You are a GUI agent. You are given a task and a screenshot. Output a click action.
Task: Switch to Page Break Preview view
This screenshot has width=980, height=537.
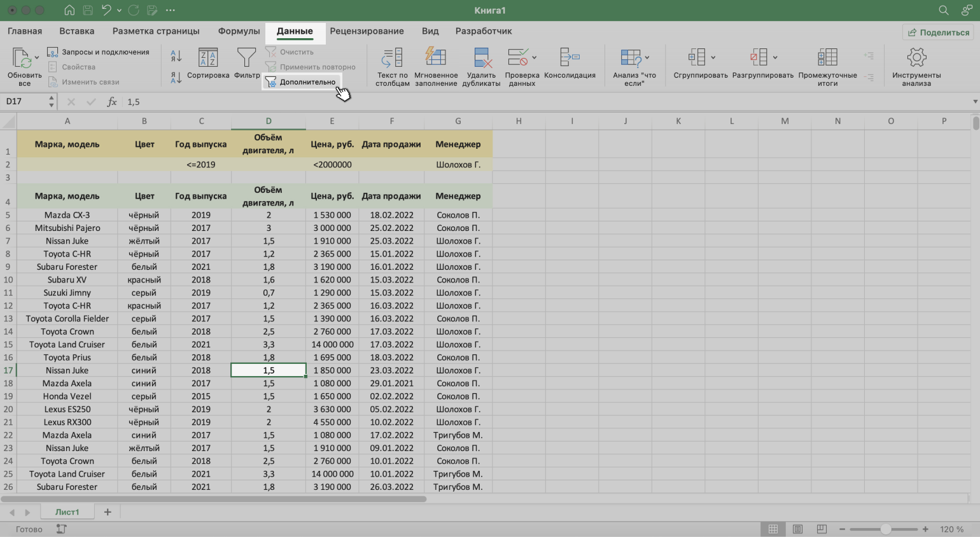[x=822, y=529]
